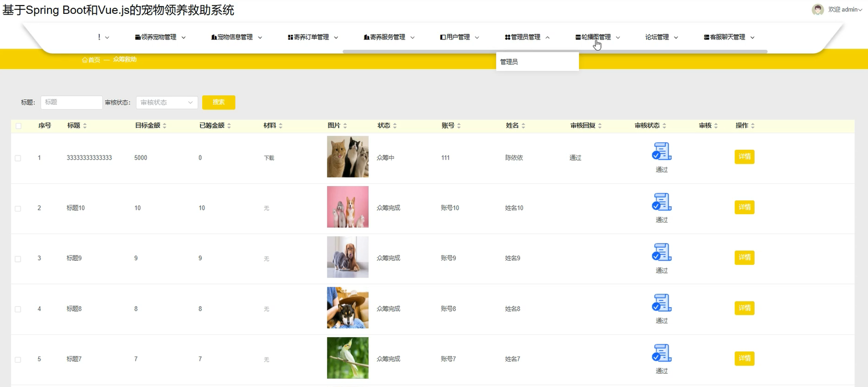The height and width of the screenshot is (387, 868).
Task: Click the approved status icon in row 标题8
Action: [x=662, y=302]
